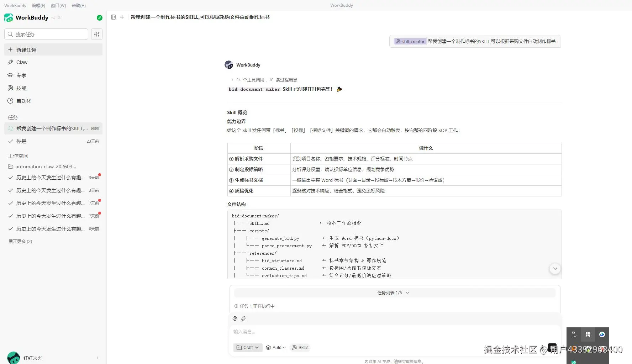Open Craft mode dropdown
The width and height of the screenshot is (632, 364).
pos(248,348)
